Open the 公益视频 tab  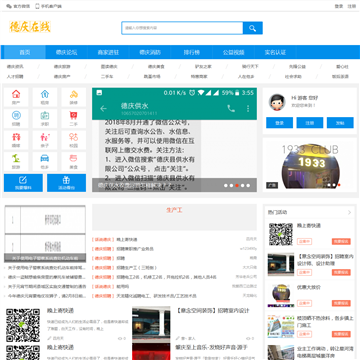[233, 52]
